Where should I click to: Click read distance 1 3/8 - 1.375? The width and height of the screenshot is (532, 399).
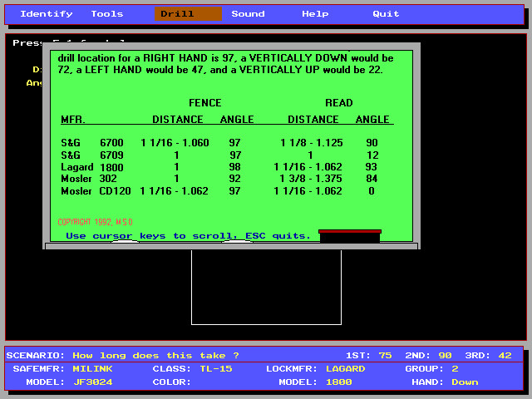tap(310, 179)
